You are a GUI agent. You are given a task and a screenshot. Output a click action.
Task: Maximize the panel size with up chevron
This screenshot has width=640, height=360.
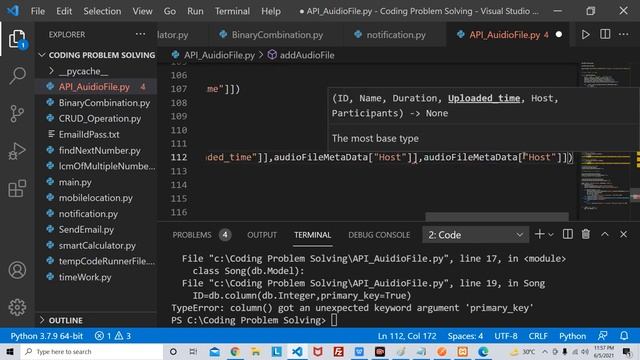pos(604,234)
